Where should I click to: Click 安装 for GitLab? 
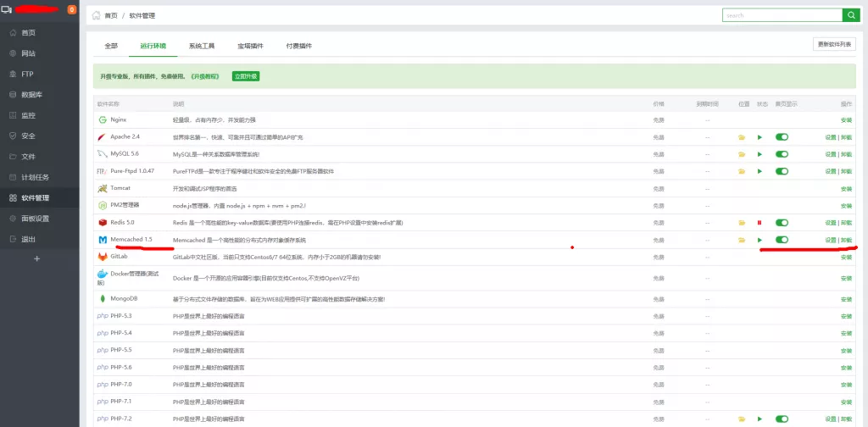tap(847, 258)
